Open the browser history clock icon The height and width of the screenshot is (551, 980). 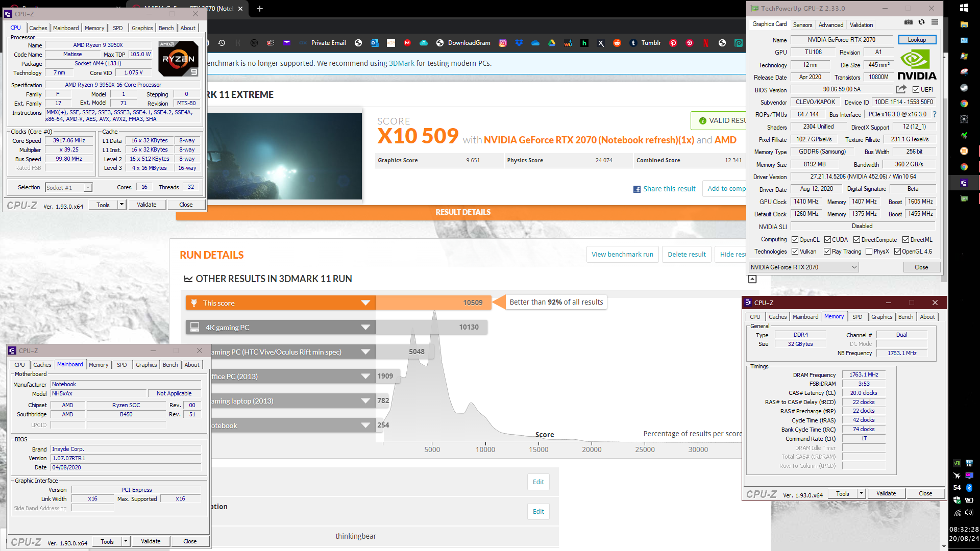pos(222,43)
